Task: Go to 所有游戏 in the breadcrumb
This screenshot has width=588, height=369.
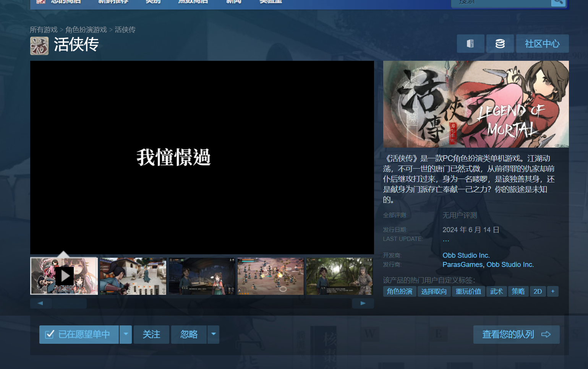Action: tap(44, 30)
